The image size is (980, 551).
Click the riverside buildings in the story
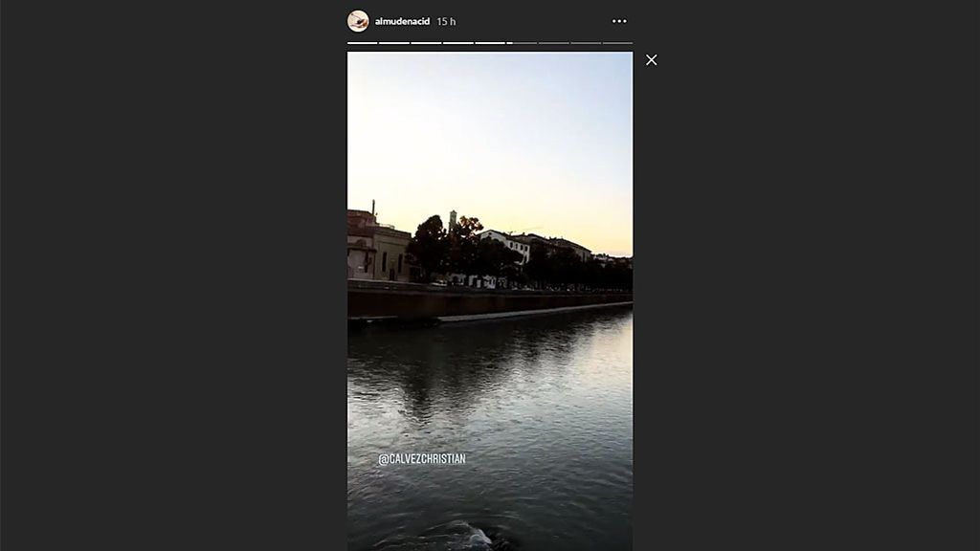tap(379, 247)
